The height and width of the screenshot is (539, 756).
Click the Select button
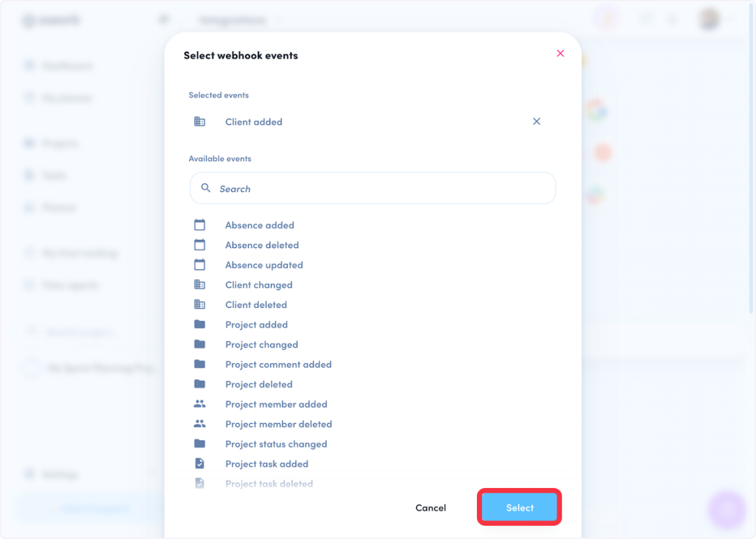coord(520,508)
